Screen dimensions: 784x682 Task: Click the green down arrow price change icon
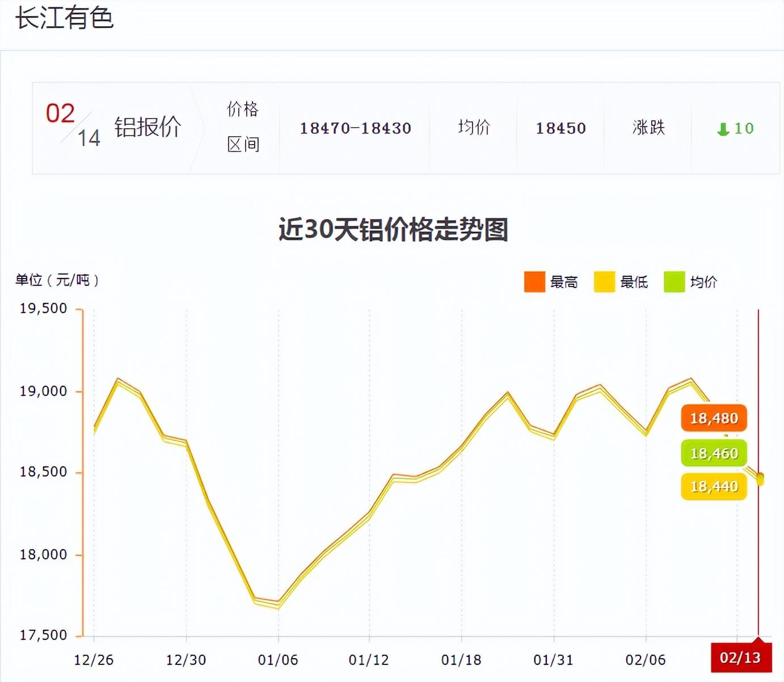click(x=723, y=129)
